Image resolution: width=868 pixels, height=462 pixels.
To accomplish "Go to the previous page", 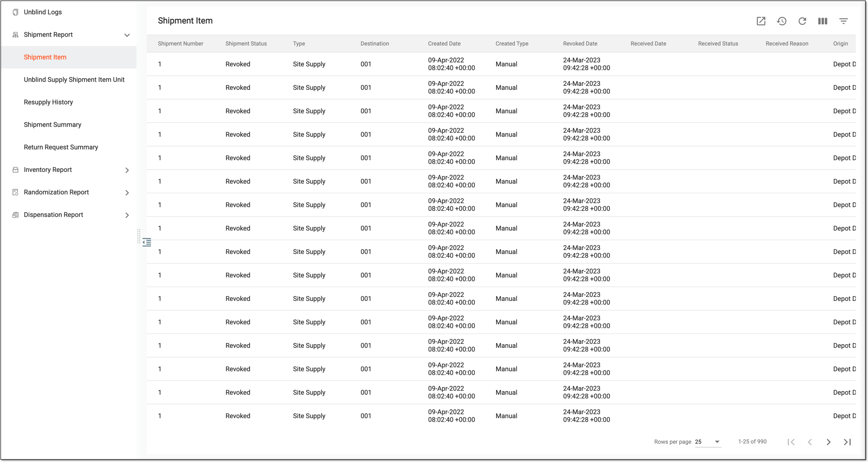I will point(810,442).
